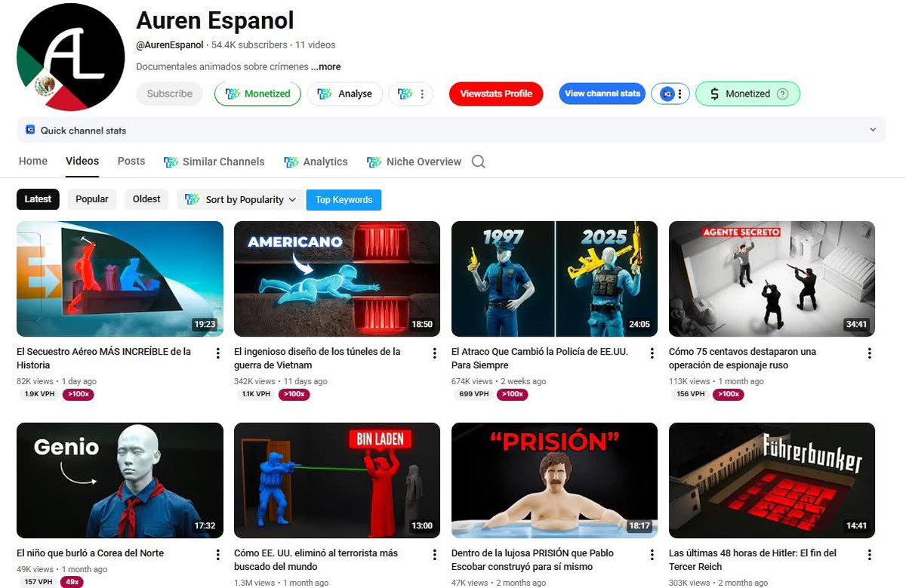Click >100x badge under Secuestro Aéreo video
This screenshot has width=906, height=588.
[x=79, y=394]
